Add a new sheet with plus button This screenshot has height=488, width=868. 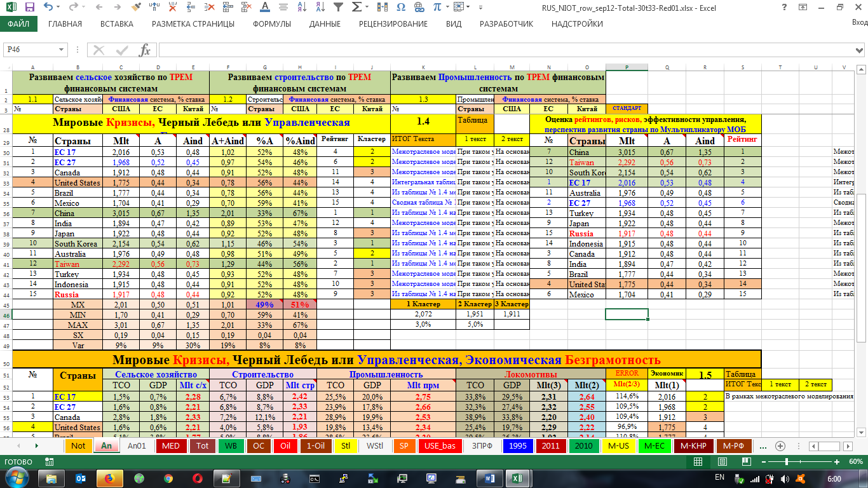pos(780,445)
